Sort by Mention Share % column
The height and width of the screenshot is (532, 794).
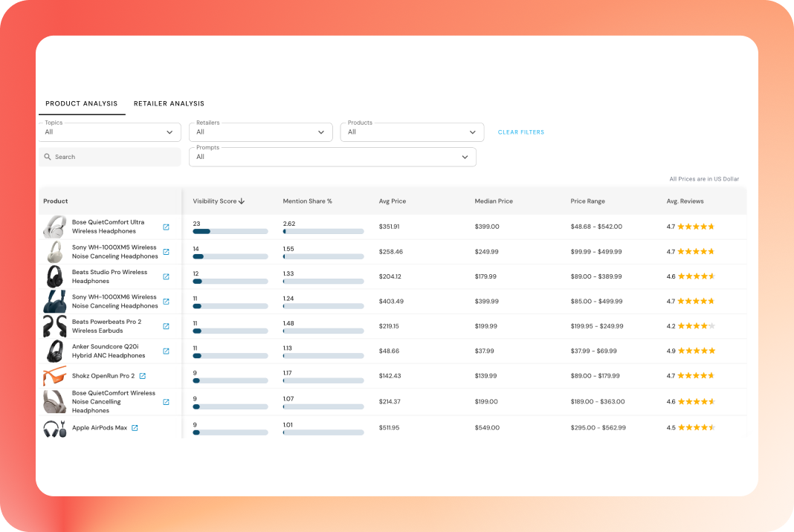[307, 201]
